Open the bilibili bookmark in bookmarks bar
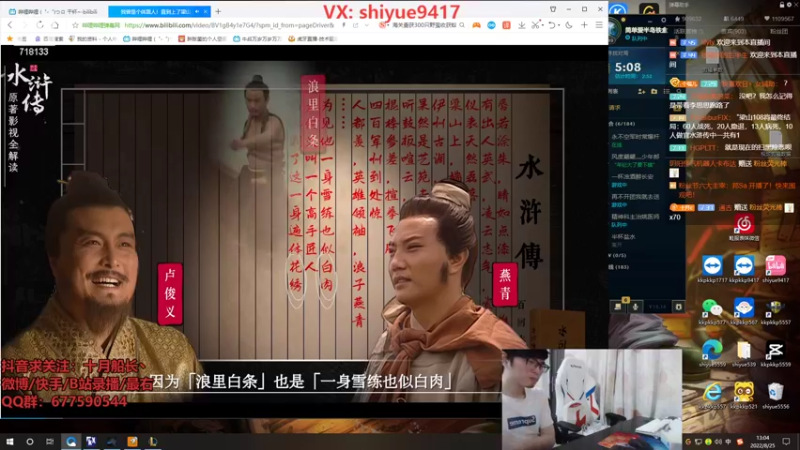800x450 pixels. 147,39
